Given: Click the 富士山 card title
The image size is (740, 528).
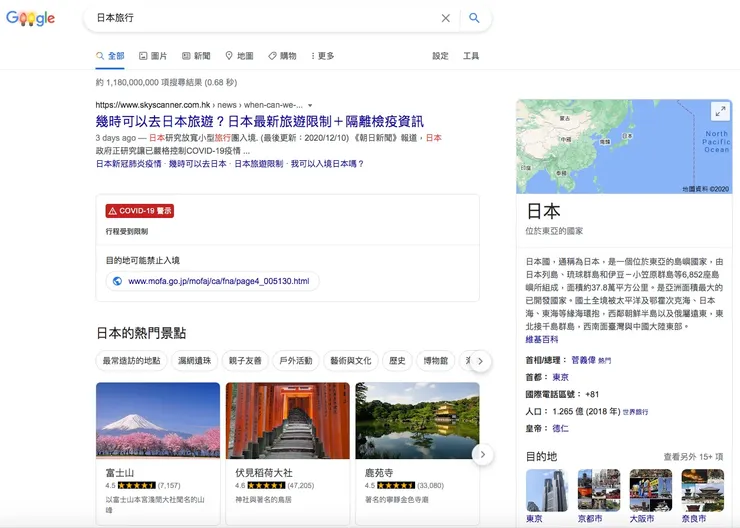Looking at the screenshot, I should [120, 472].
